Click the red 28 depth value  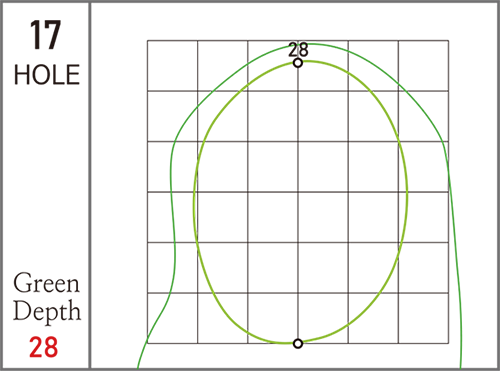(43, 347)
